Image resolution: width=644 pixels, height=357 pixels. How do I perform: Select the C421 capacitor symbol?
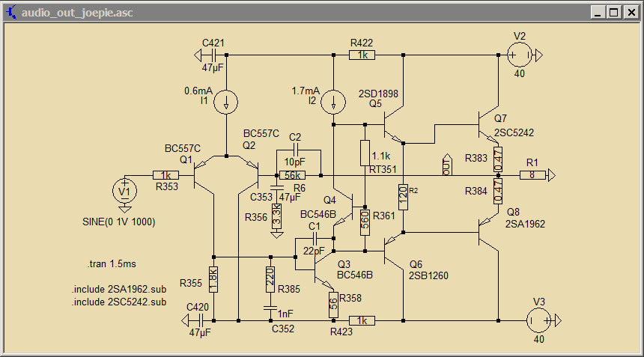[213, 55]
